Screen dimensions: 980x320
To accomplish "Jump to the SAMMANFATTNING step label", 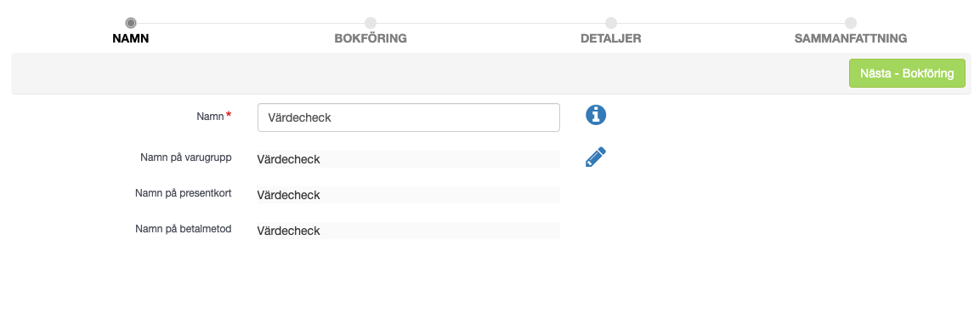I will pos(851,39).
